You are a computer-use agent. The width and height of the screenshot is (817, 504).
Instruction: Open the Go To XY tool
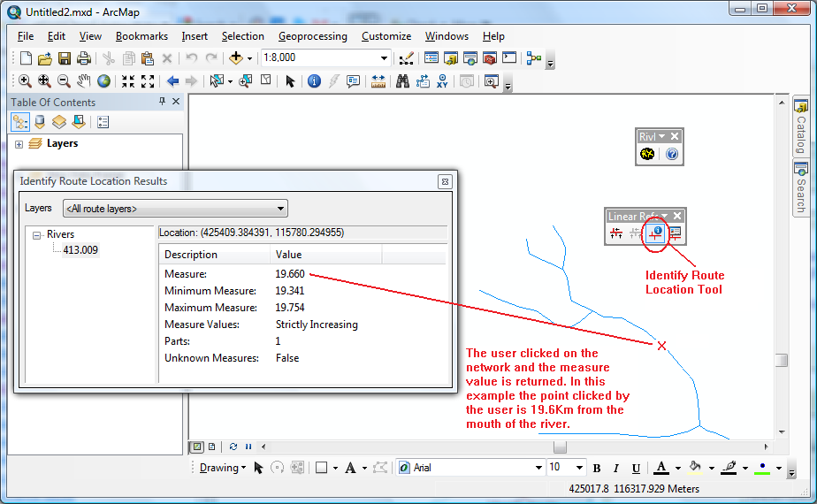pyautogui.click(x=442, y=81)
